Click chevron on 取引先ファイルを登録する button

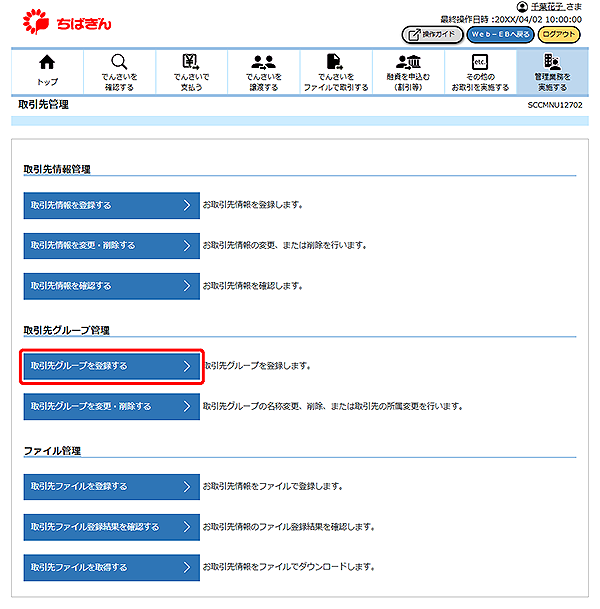pyautogui.click(x=187, y=486)
